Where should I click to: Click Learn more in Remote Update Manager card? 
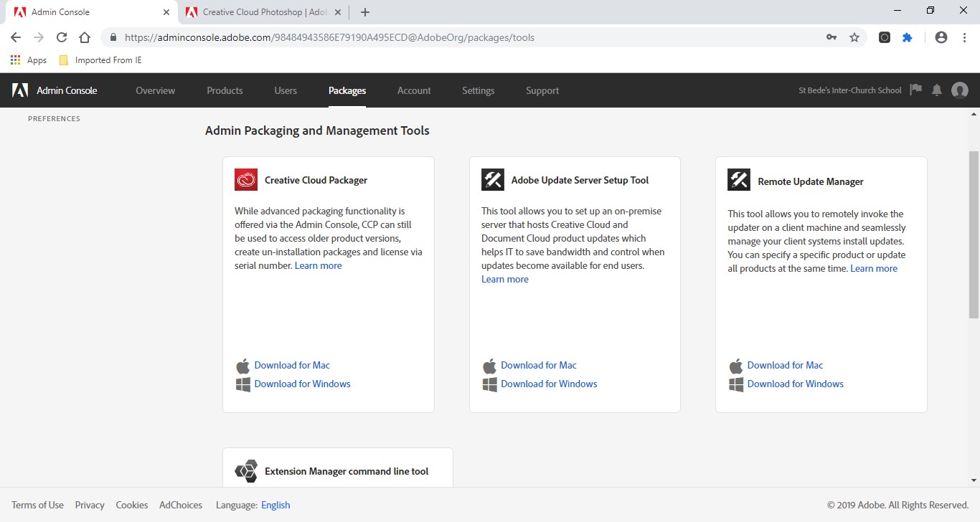tap(874, 268)
